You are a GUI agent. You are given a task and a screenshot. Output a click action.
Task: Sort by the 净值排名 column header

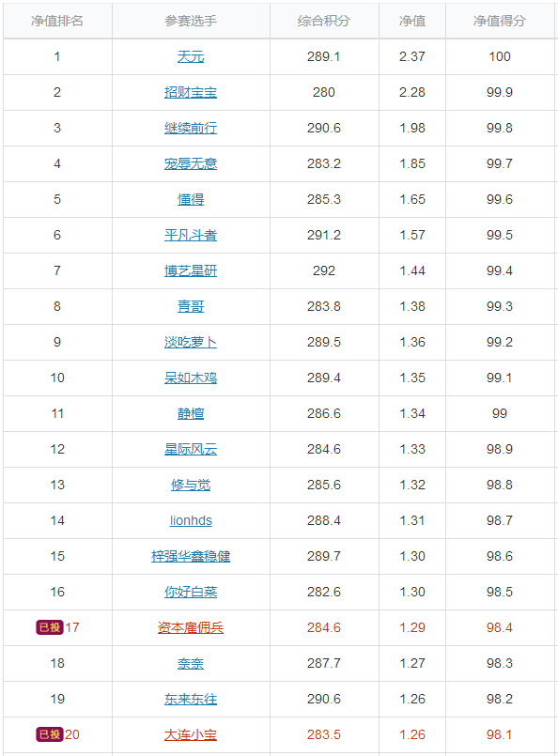click(57, 21)
